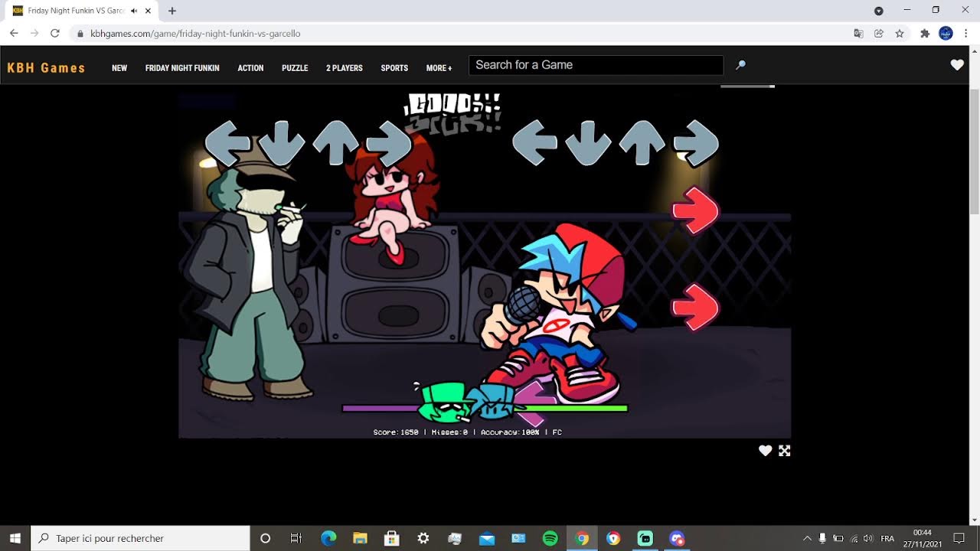This screenshot has height=551, width=980.
Task: Open the ACTION games category
Action: (x=250, y=68)
